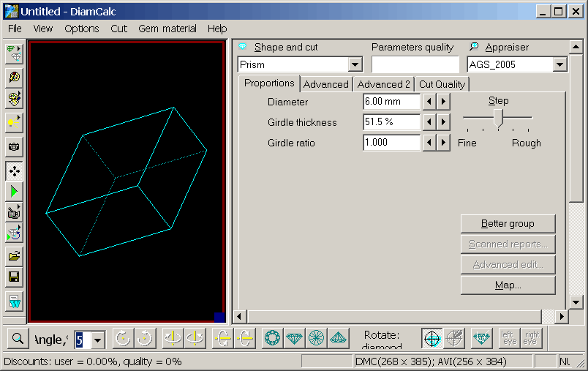Image resolution: width=588 pixels, height=371 pixels.
Task: Select the diamond top view icon
Action: (273, 339)
